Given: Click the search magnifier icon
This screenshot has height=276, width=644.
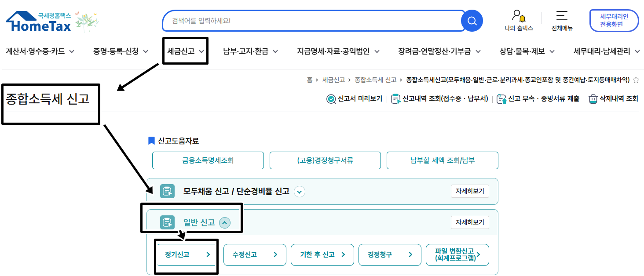Looking at the screenshot, I should click(472, 20).
